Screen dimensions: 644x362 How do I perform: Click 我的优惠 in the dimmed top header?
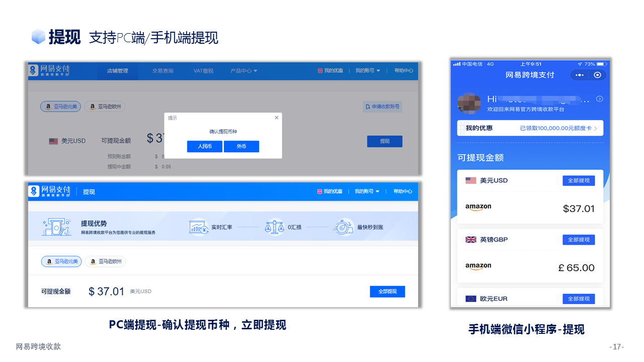click(331, 71)
